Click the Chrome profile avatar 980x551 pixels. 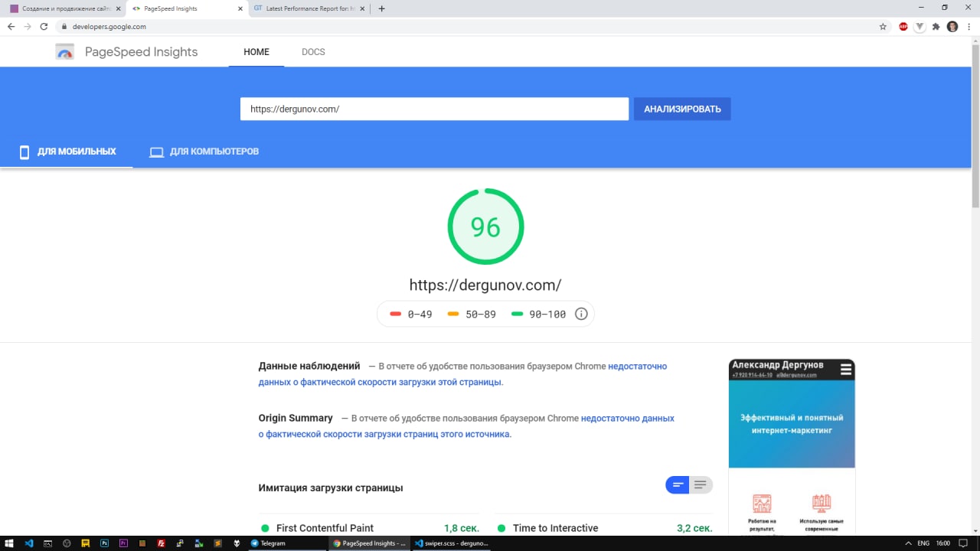click(952, 26)
